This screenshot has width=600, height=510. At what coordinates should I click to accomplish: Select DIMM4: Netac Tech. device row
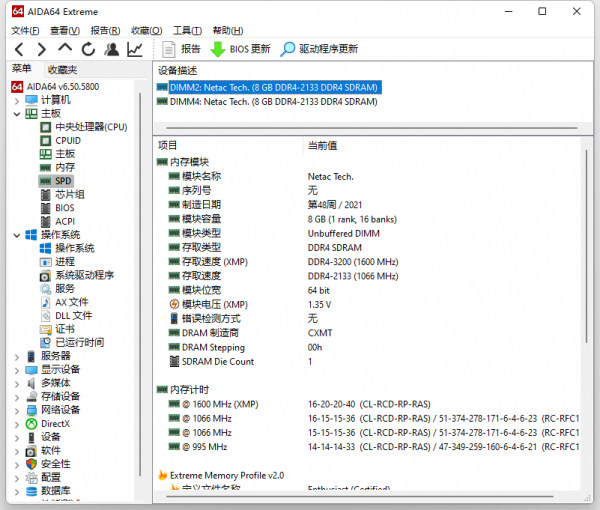click(x=267, y=102)
